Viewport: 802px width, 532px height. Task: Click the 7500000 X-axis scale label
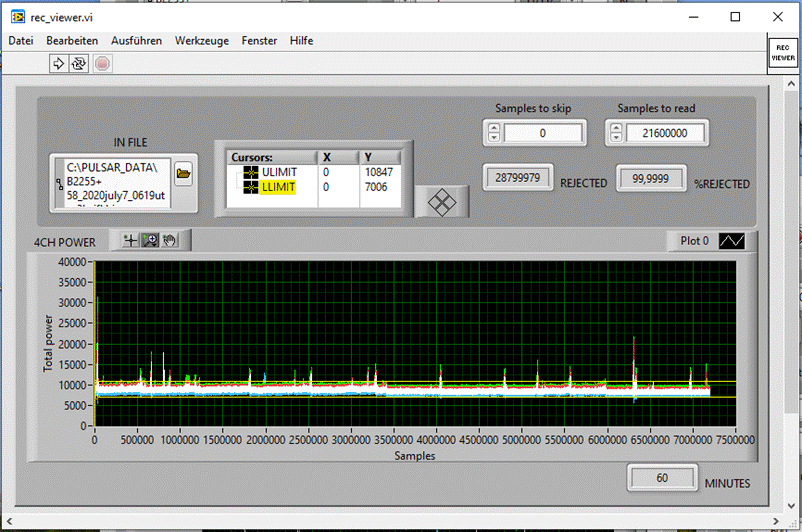point(735,440)
